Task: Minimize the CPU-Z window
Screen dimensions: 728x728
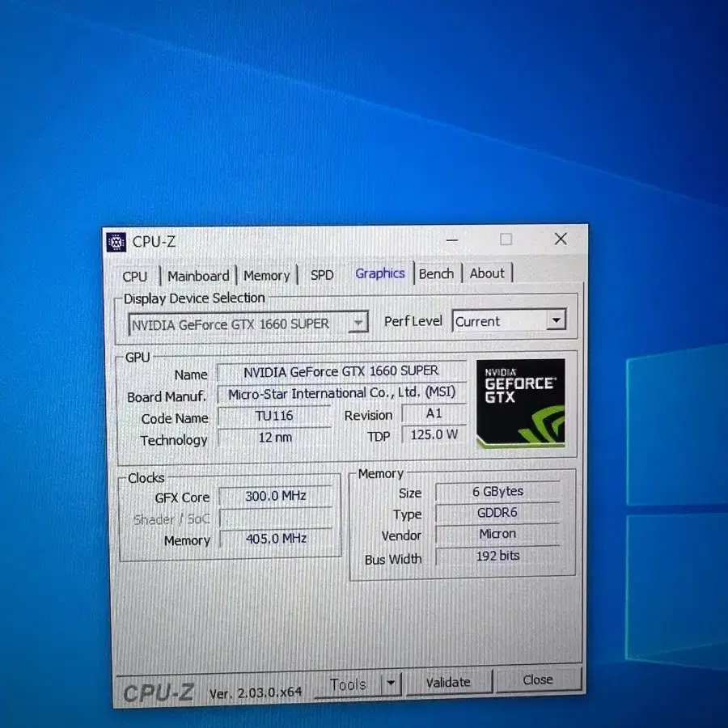Action: pyautogui.click(x=452, y=240)
